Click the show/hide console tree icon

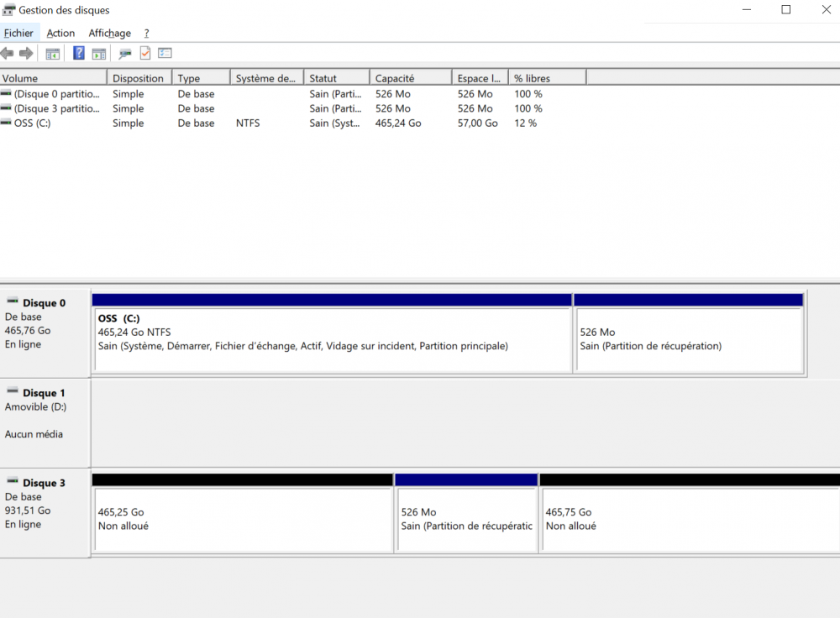52,54
